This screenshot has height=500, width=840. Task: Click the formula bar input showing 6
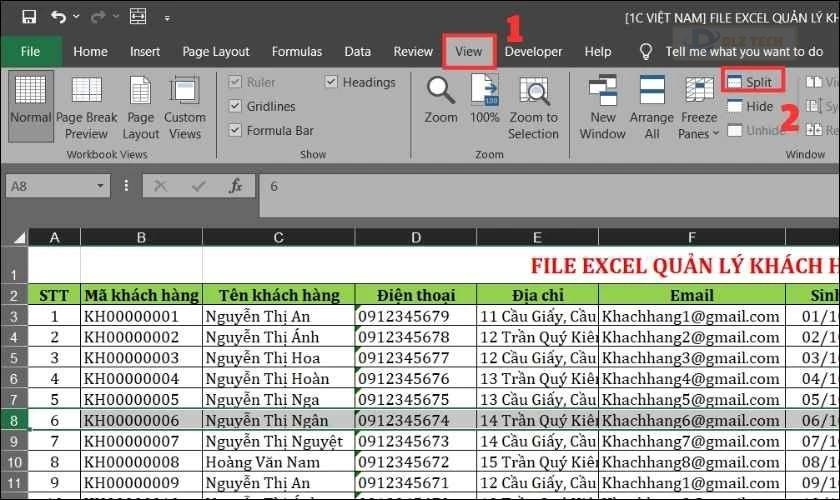click(549, 196)
